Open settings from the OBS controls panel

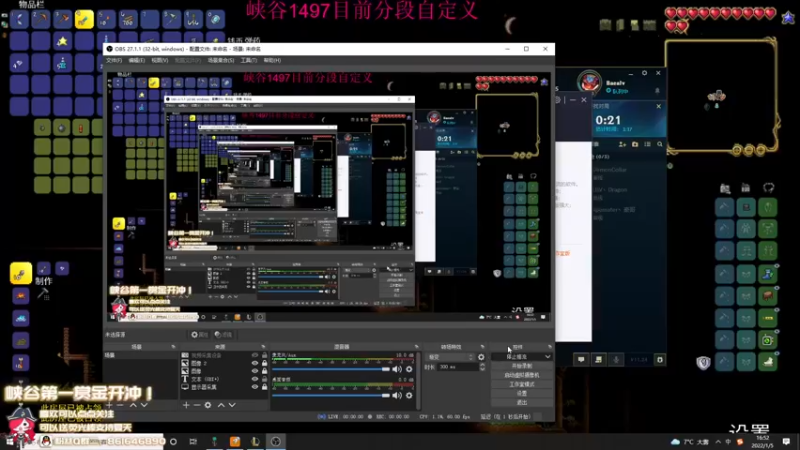coord(521,393)
